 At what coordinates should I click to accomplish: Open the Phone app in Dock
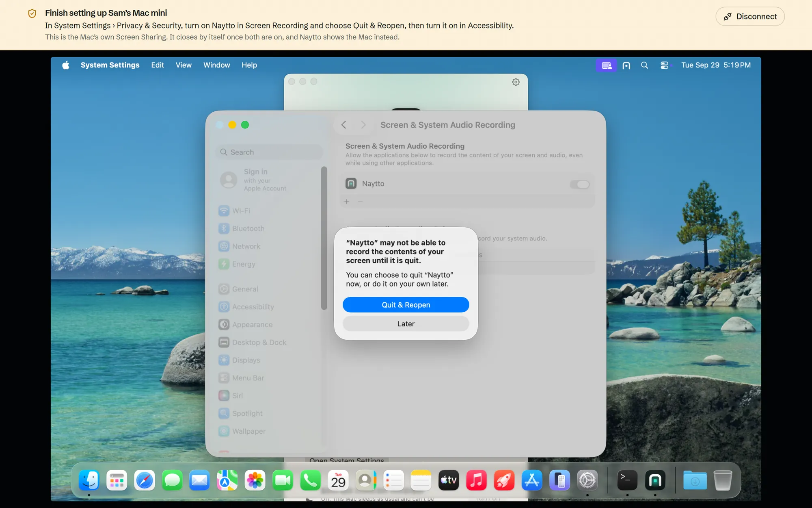pos(311,481)
